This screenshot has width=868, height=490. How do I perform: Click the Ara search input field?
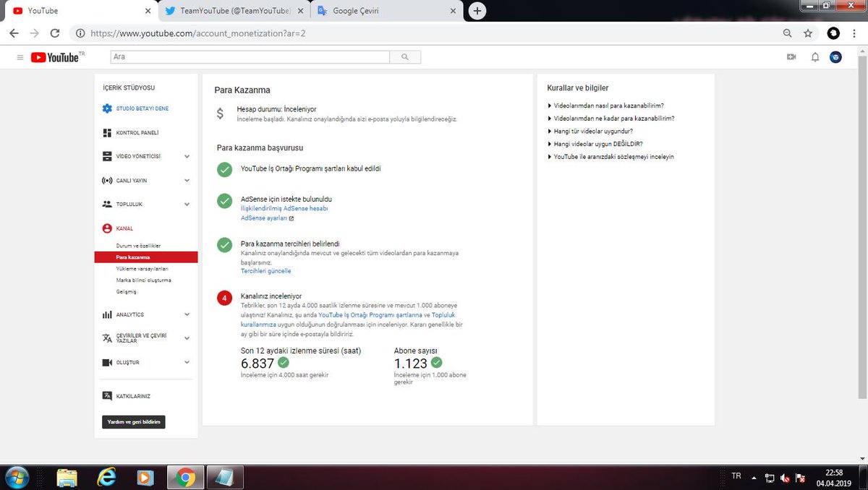250,56
